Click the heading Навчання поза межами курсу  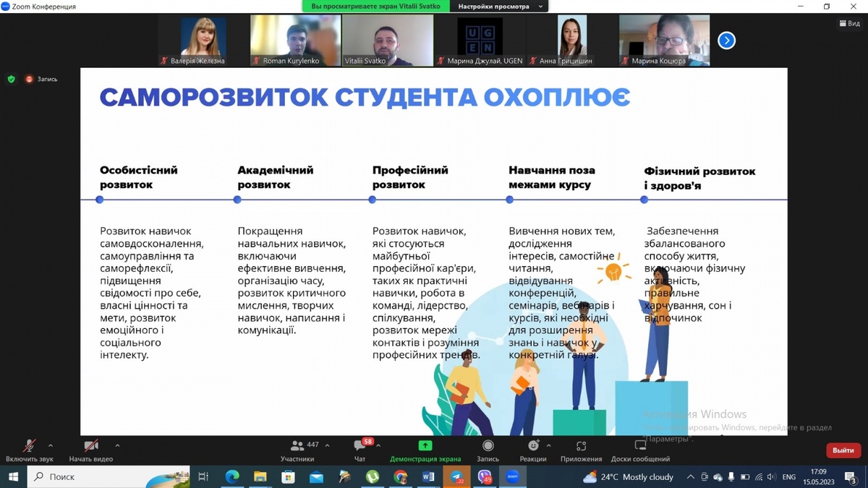[x=552, y=177]
